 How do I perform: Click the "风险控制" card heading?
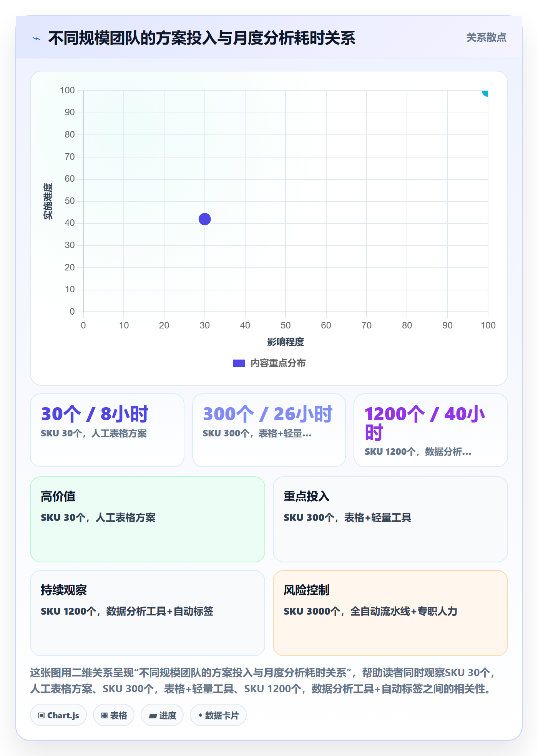(306, 590)
